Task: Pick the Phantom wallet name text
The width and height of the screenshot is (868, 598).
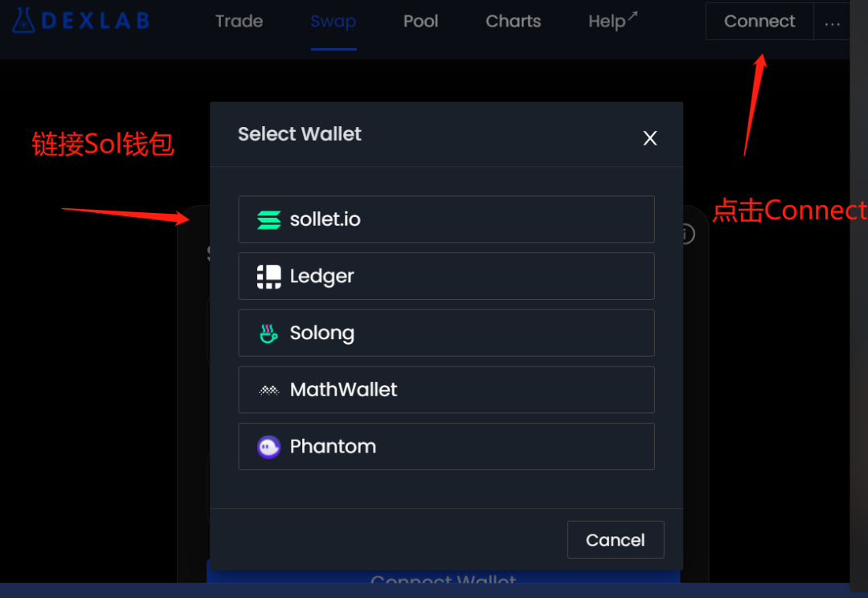Action: coord(333,447)
